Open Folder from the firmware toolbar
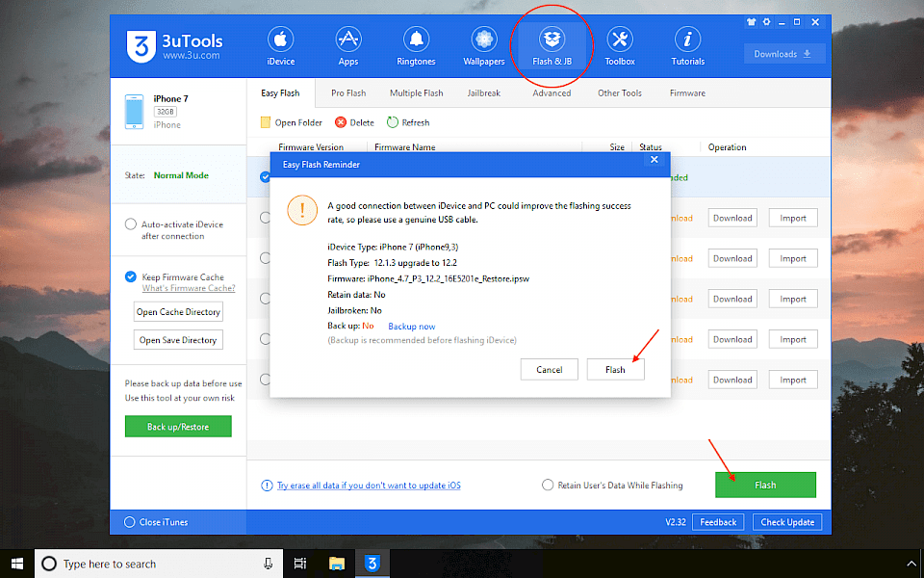 (x=292, y=122)
